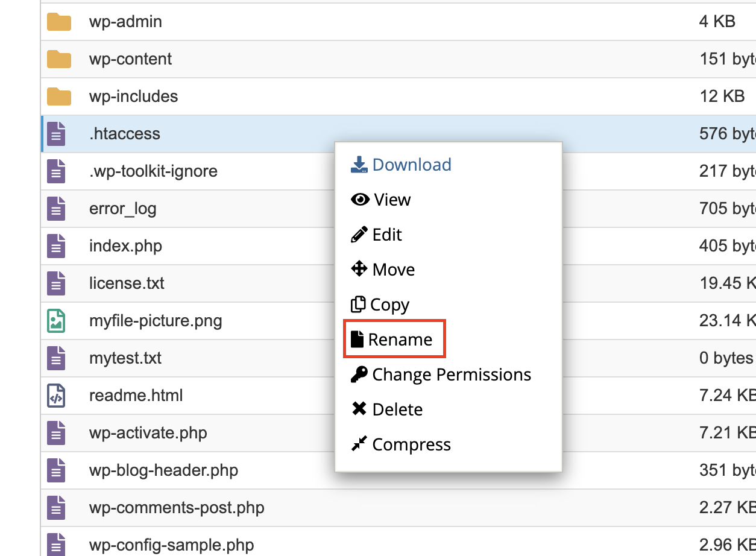Click the readme.html code file icon
The height and width of the screenshot is (556, 756).
coord(56,396)
